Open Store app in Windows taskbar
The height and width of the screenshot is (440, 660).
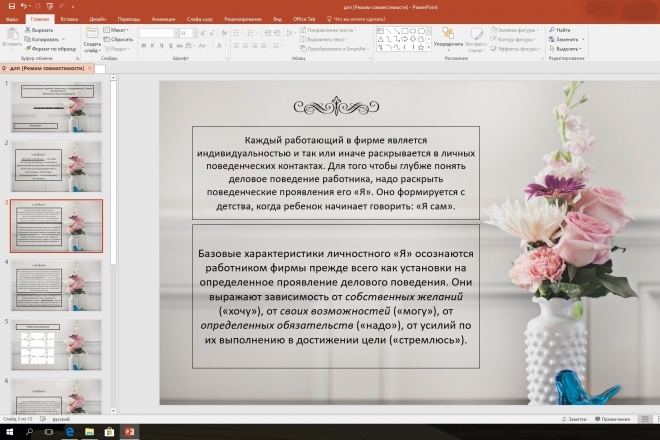(109, 432)
